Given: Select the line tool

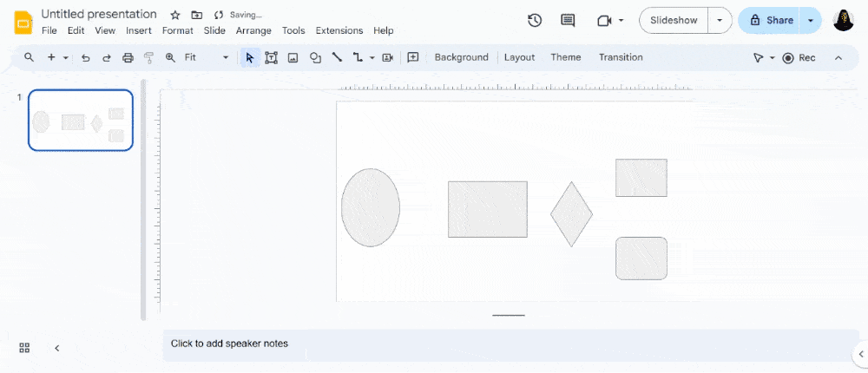Looking at the screenshot, I should coord(337,57).
